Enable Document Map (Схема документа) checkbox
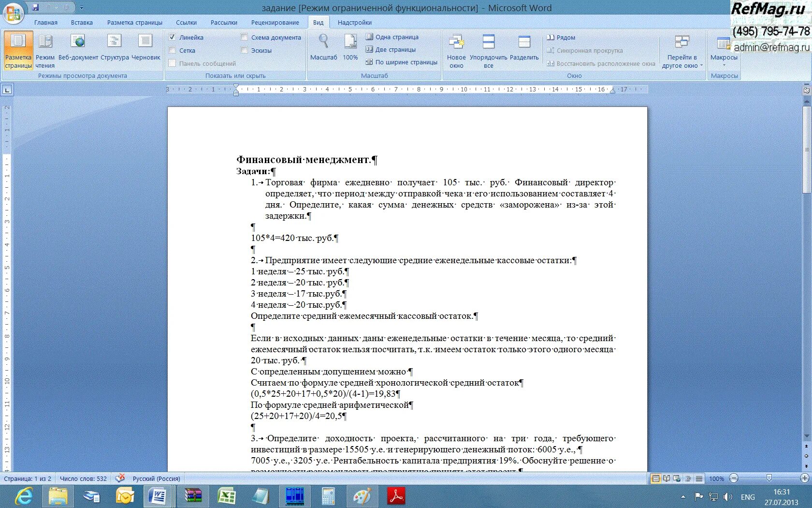 pos(244,37)
